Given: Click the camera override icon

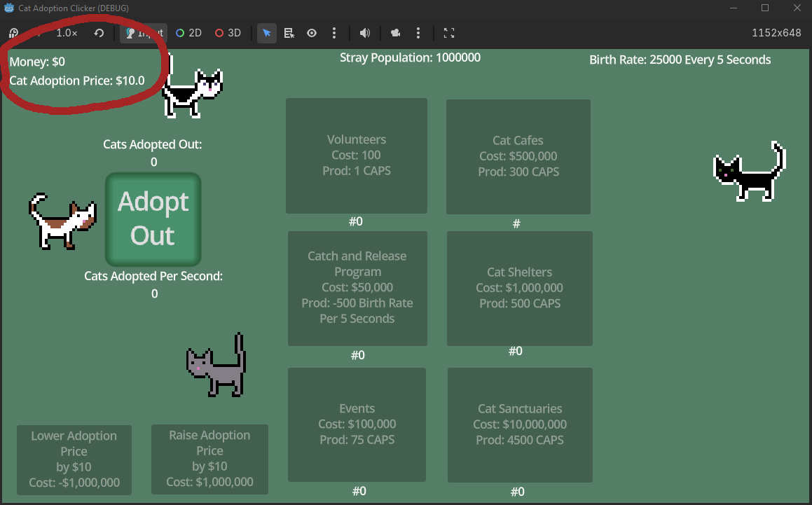Looking at the screenshot, I should (396, 33).
